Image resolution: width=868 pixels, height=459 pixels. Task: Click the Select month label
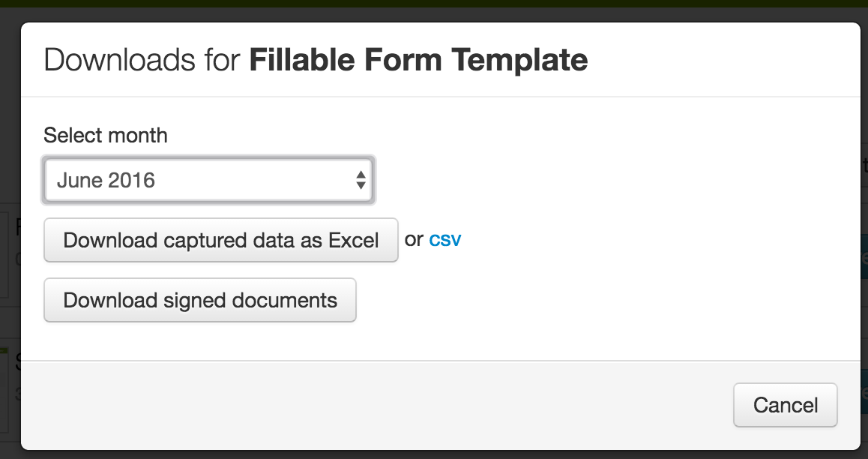pyautogui.click(x=106, y=136)
